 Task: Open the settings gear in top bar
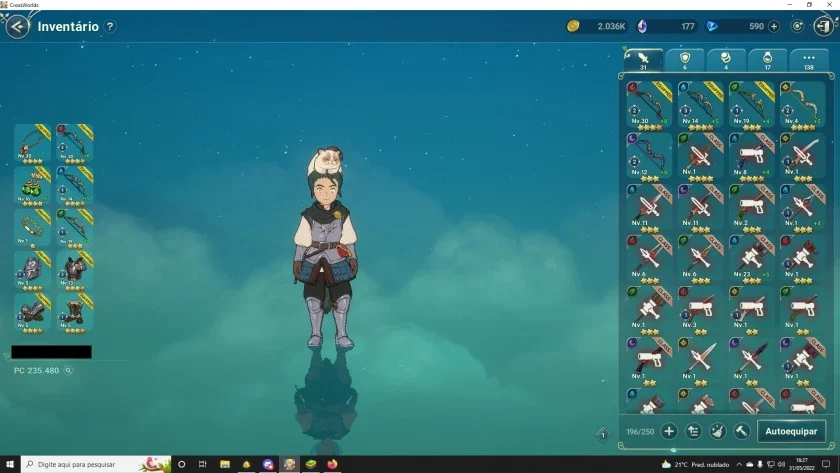click(797, 26)
